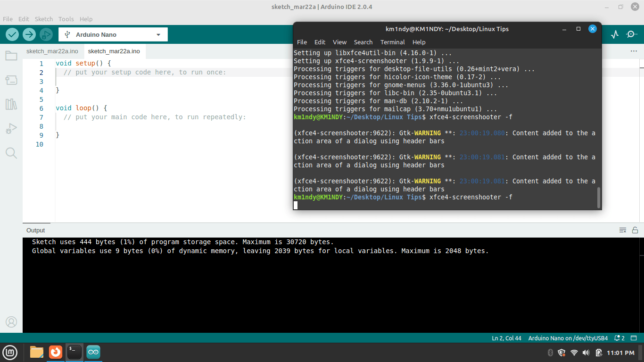The height and width of the screenshot is (362, 644).
Task: Launch Files manager from taskbar
Action: coord(37,352)
